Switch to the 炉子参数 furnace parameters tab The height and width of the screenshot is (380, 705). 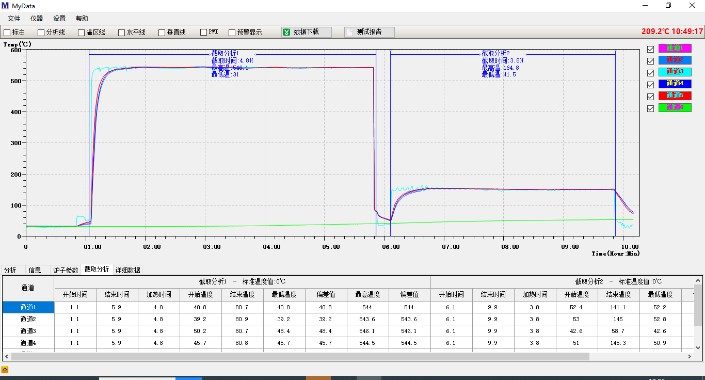tap(66, 270)
